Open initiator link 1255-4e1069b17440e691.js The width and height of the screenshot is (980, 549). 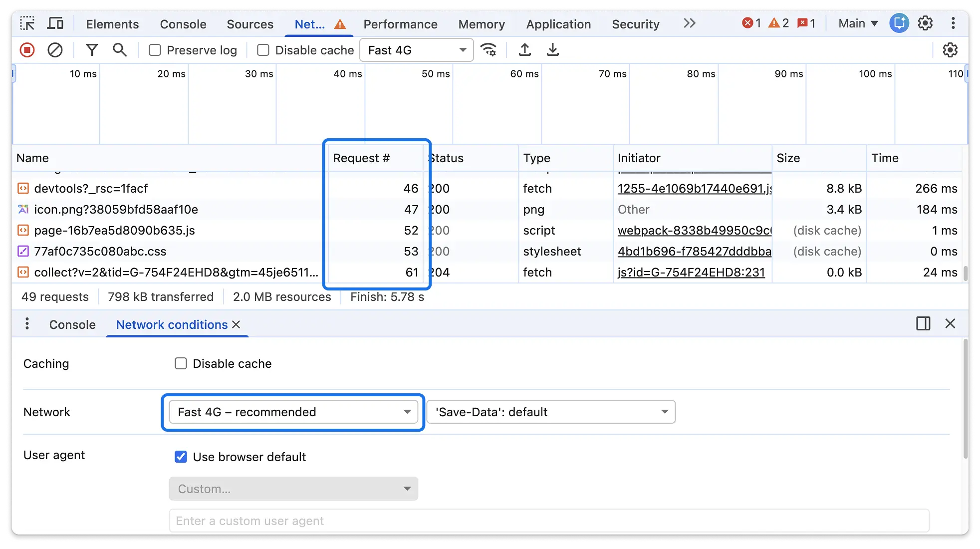click(695, 188)
